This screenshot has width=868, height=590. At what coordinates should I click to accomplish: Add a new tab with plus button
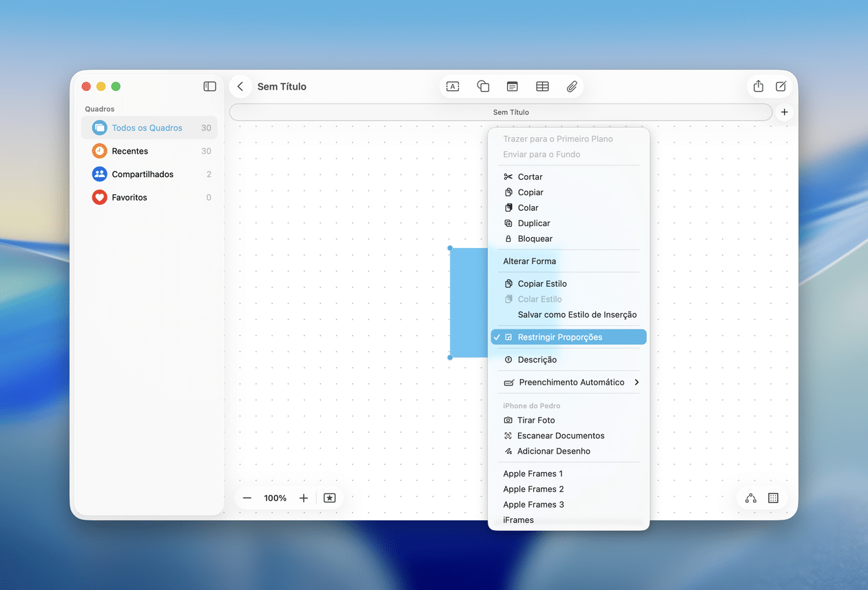[x=784, y=112]
